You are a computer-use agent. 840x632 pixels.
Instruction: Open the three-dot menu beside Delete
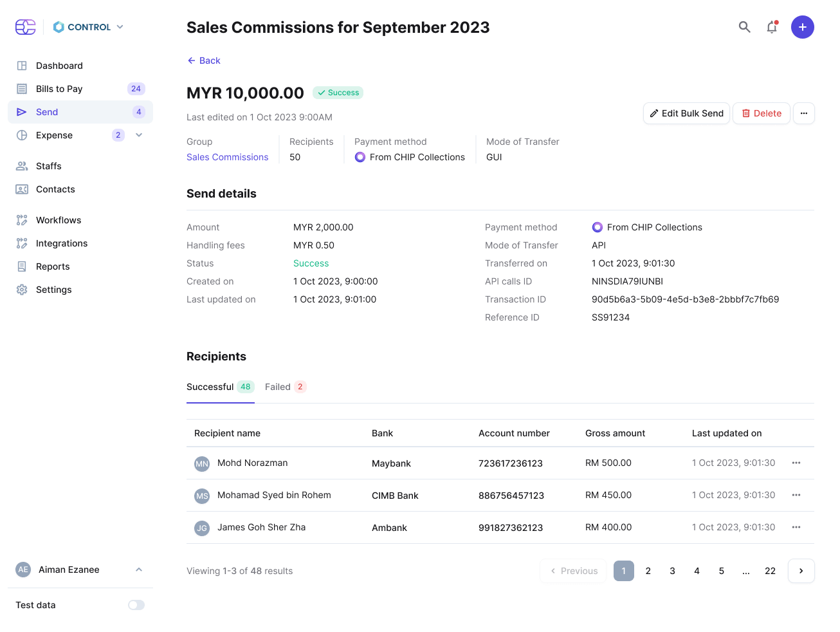coord(803,113)
